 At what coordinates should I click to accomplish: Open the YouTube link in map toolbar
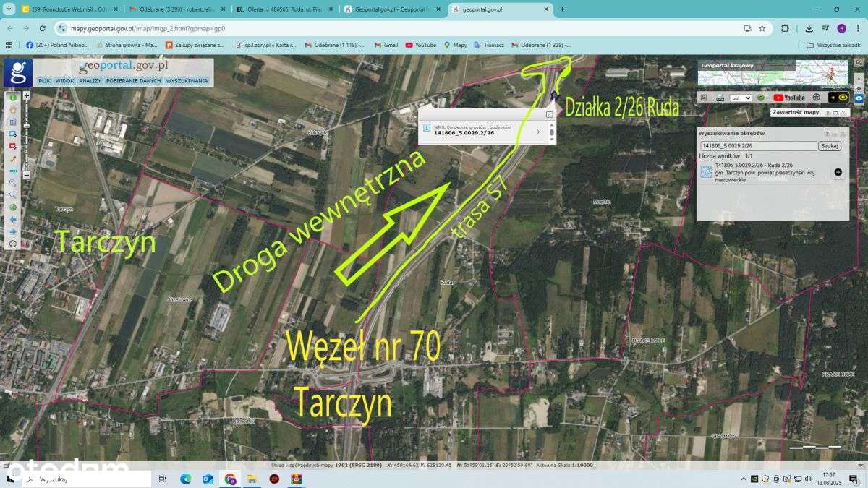point(789,98)
